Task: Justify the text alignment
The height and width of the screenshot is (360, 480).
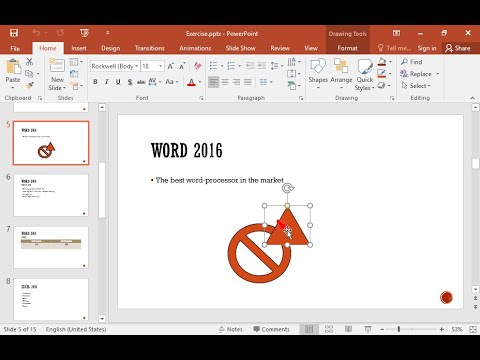Action: [248, 82]
